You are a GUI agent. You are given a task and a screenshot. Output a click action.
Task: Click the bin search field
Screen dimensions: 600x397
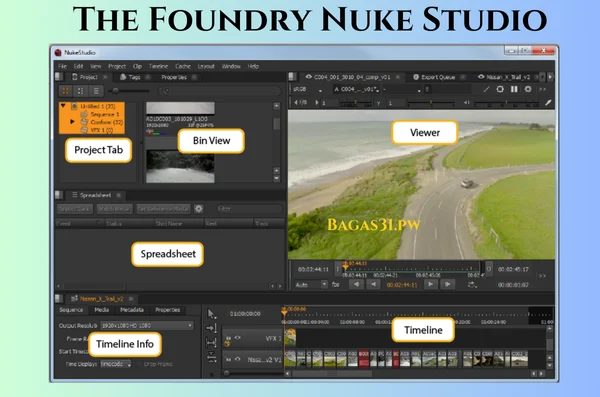point(220,91)
